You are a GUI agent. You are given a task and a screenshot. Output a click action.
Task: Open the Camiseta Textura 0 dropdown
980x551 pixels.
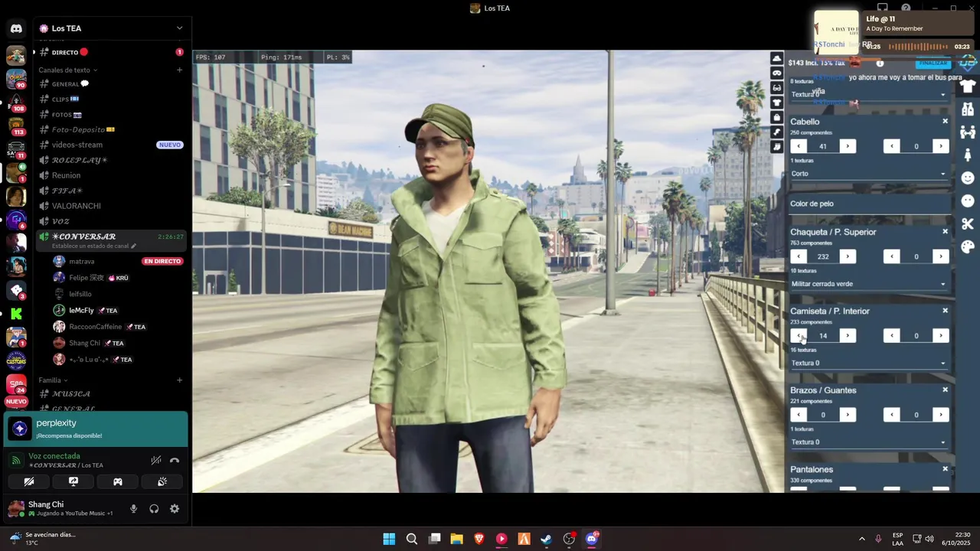(x=869, y=363)
